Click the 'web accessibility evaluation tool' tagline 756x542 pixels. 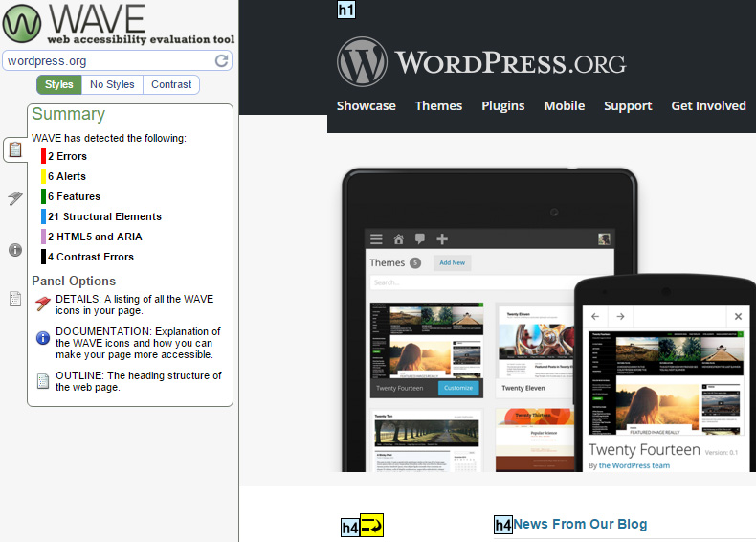click(141, 39)
